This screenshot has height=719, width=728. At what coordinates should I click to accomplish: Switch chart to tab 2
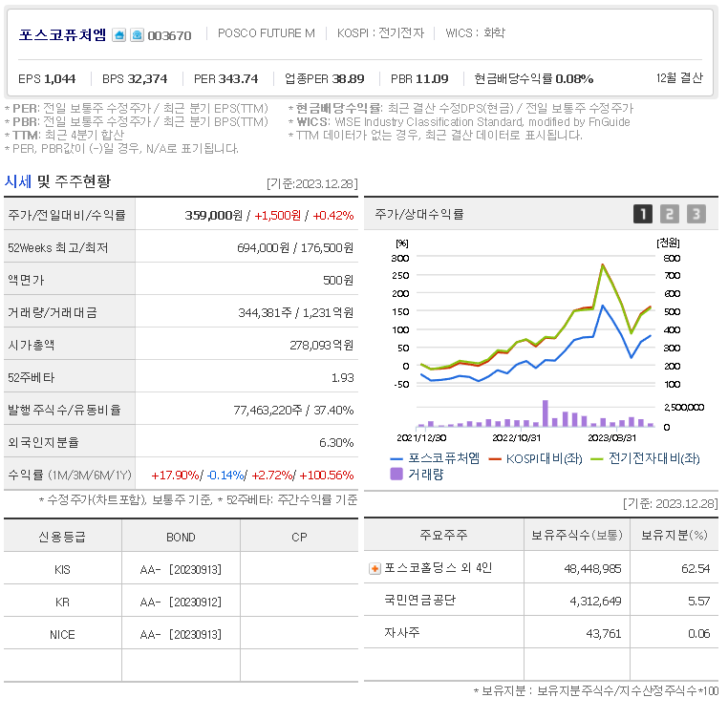(x=670, y=214)
